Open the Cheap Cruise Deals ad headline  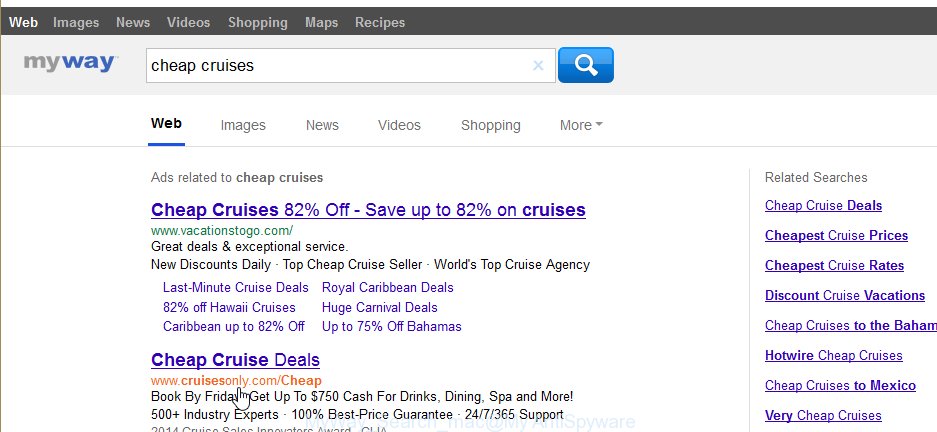click(x=235, y=360)
